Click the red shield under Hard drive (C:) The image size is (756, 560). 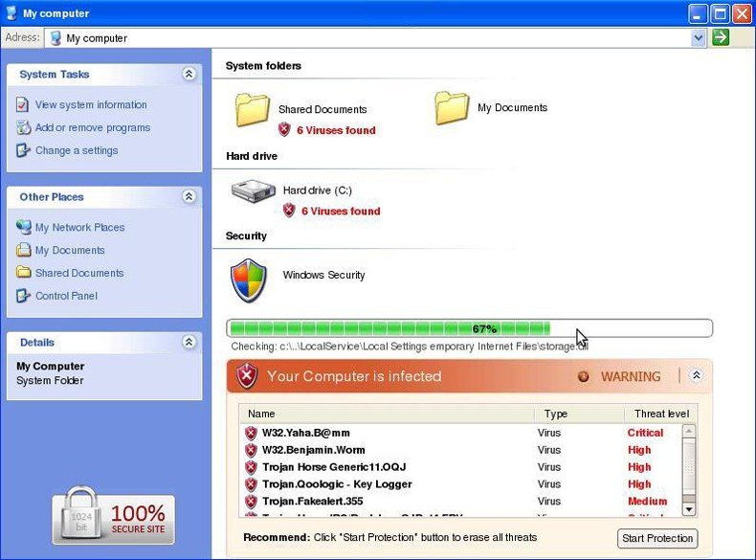(x=289, y=211)
